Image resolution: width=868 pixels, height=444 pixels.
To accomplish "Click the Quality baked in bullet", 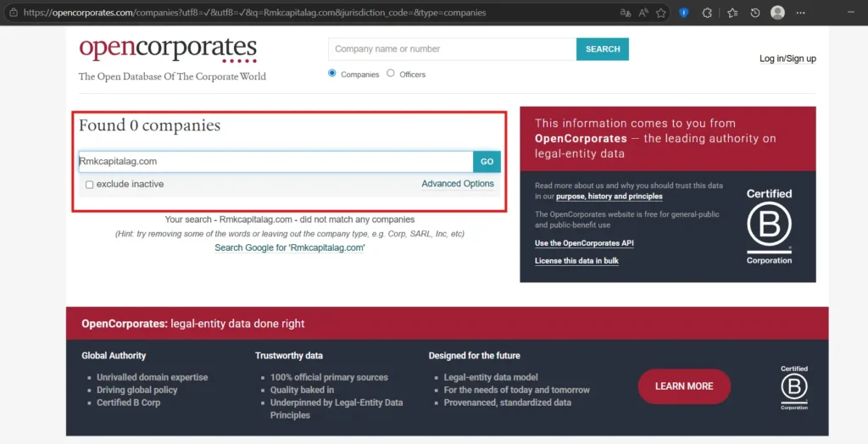I will coord(302,390).
